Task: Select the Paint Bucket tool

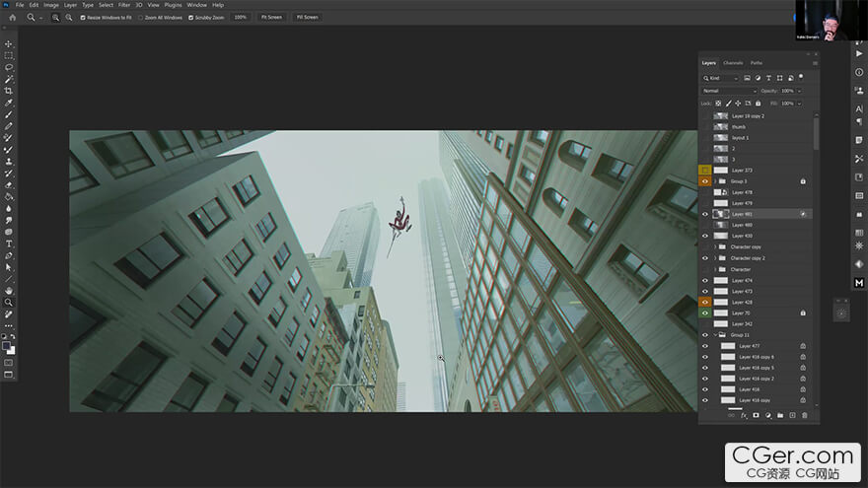Action: pos(8,196)
